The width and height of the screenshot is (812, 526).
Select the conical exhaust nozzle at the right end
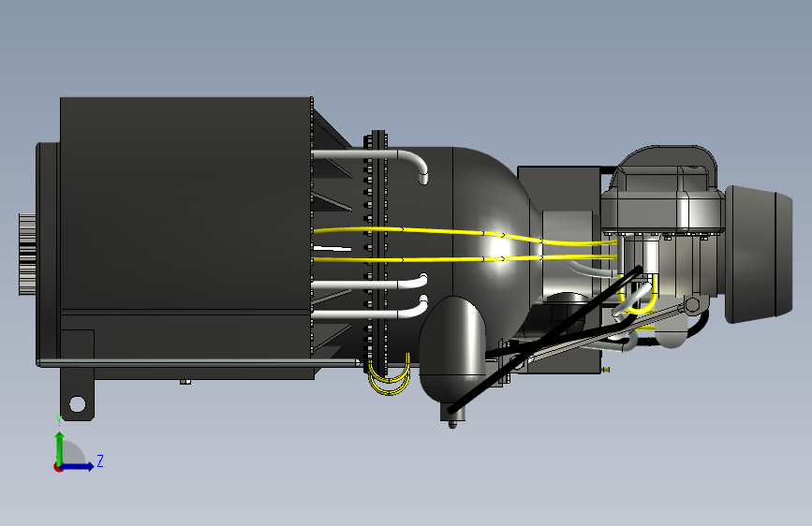tap(759, 255)
